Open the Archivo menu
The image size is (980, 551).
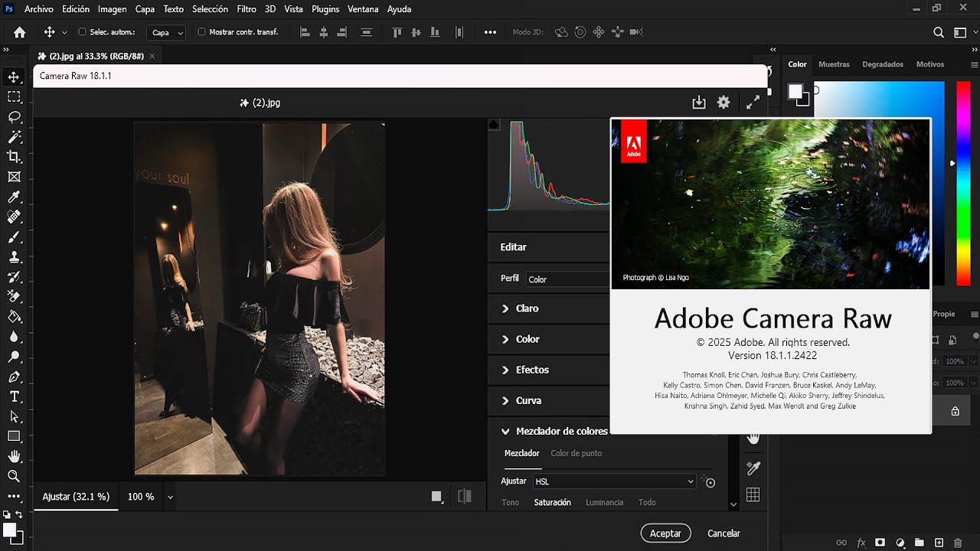pos(39,9)
